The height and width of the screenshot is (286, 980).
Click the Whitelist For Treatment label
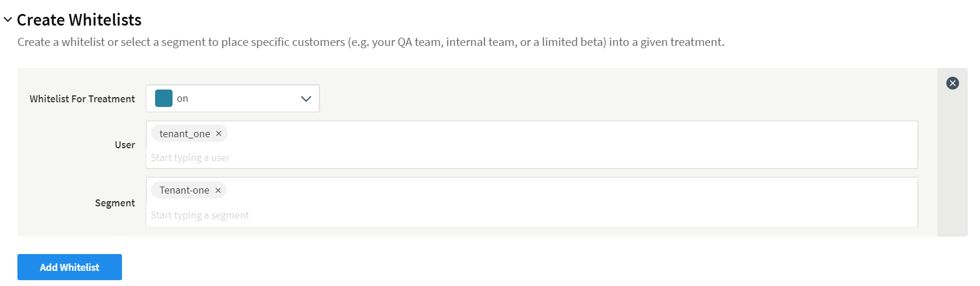click(x=82, y=99)
